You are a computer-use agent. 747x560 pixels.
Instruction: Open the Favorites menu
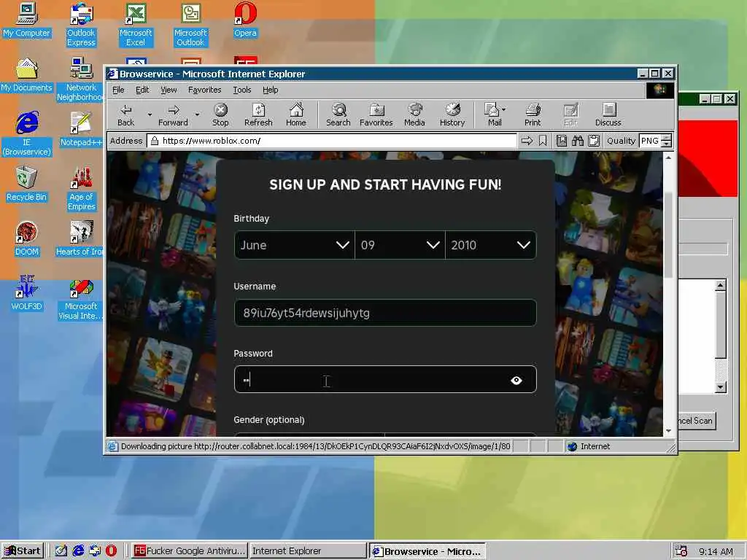pos(204,90)
